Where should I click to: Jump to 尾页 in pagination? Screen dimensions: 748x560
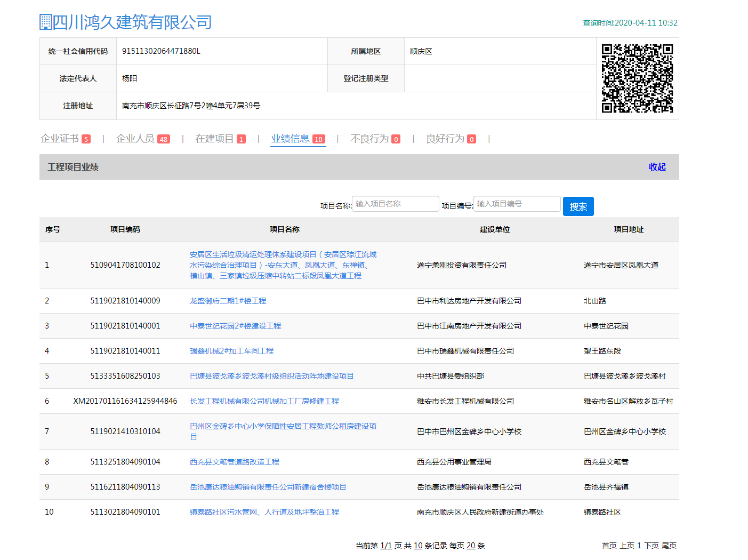coord(669,546)
